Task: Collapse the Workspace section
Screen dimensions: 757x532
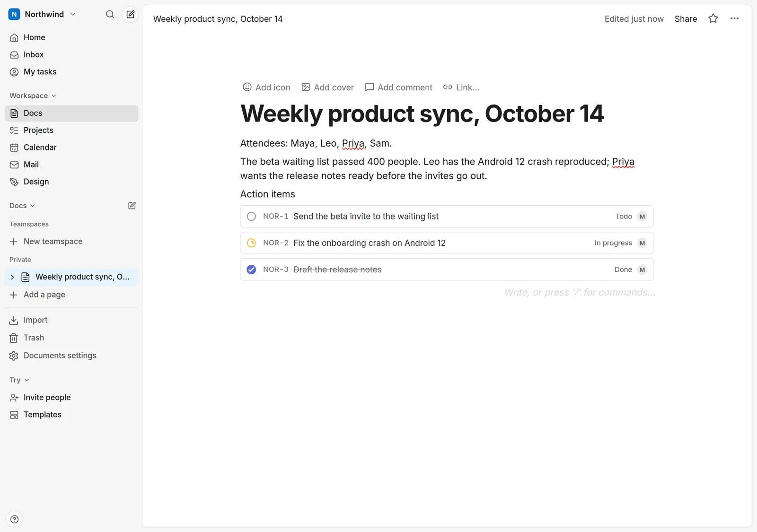Action: (x=33, y=96)
